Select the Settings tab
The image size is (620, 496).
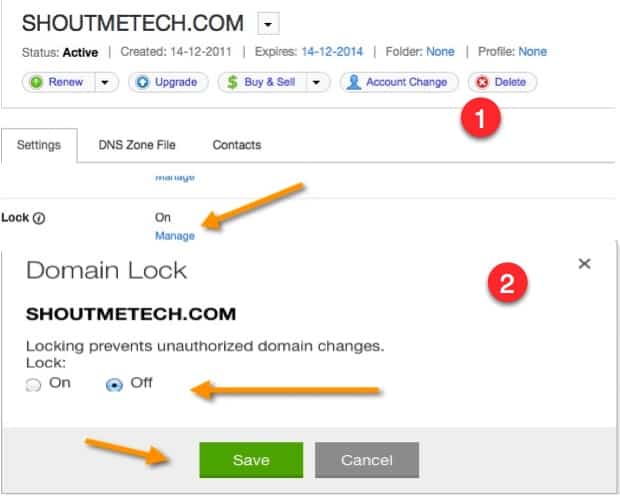point(39,145)
